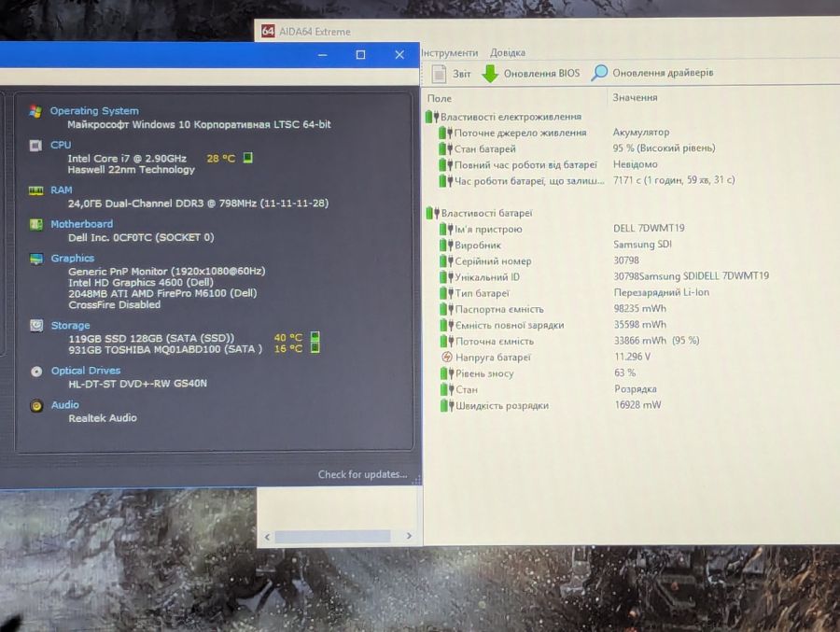The height and width of the screenshot is (632, 840).
Task: Click battery icon beside Швидкість розрядки
Action: (447, 405)
